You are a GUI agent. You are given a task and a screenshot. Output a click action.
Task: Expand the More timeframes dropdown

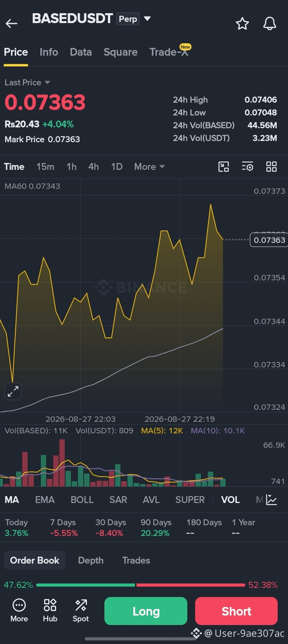pyautogui.click(x=149, y=167)
